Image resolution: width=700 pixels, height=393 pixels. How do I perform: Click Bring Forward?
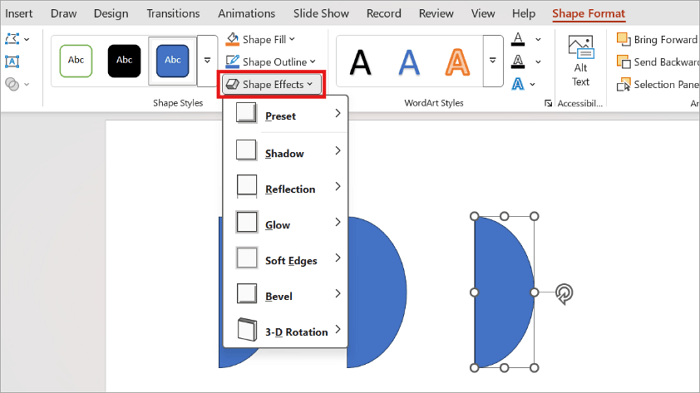[657, 39]
